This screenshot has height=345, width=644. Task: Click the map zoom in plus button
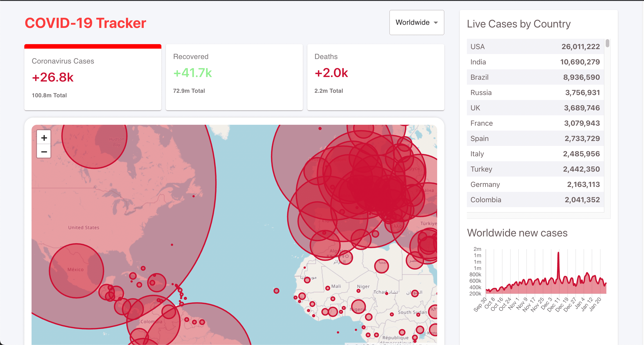(x=44, y=138)
